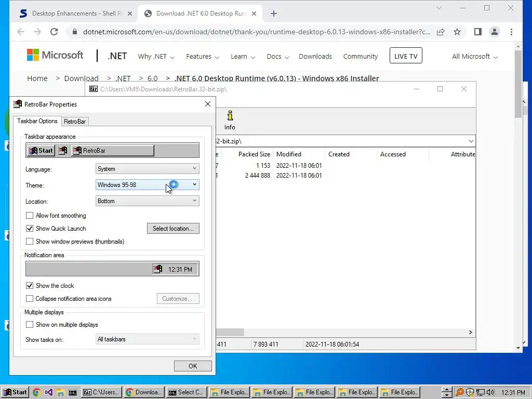Switch to the RetroBar tab
The image size is (532, 399).
75,122
